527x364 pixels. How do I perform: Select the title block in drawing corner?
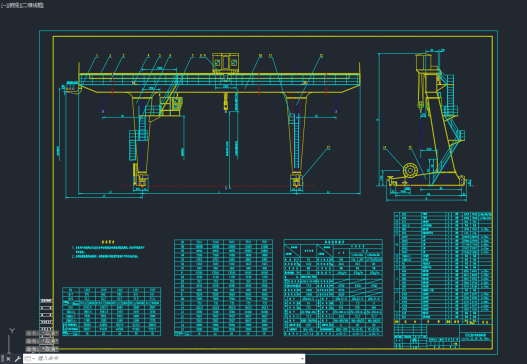tap(443, 336)
